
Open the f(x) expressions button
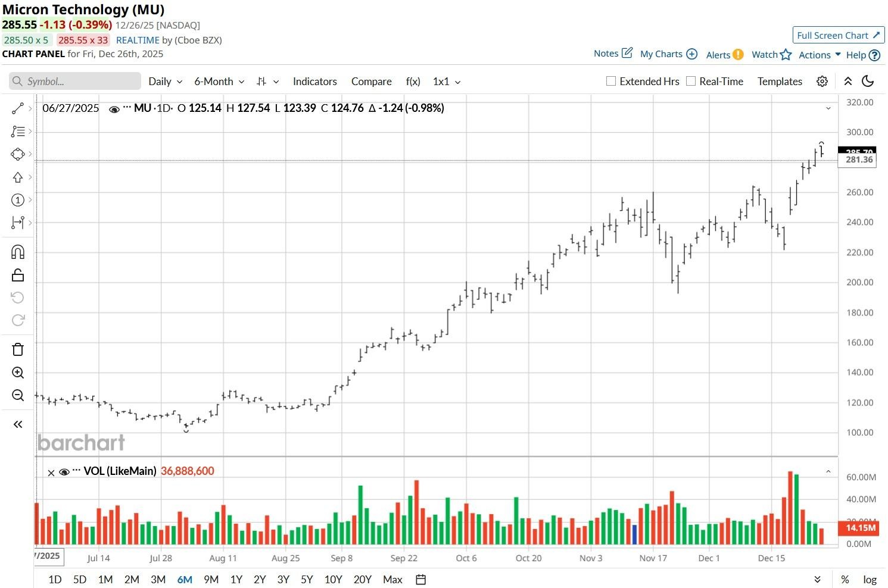point(413,82)
